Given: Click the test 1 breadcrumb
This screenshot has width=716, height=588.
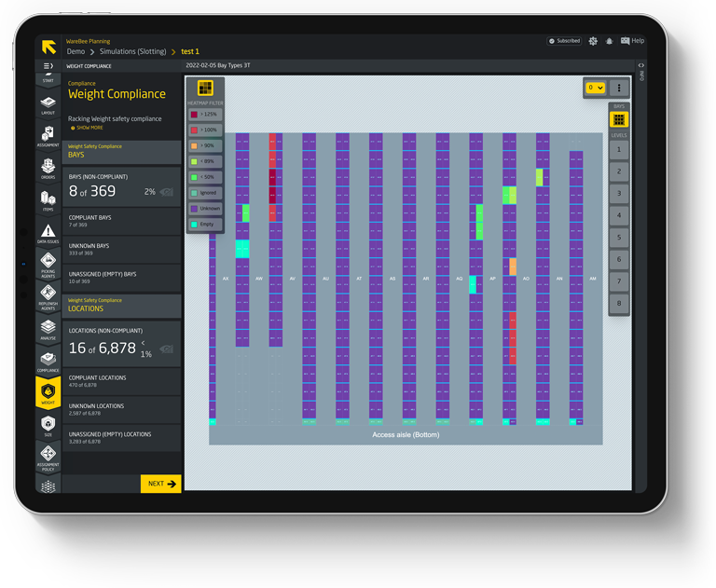Looking at the screenshot, I should coord(190,51).
